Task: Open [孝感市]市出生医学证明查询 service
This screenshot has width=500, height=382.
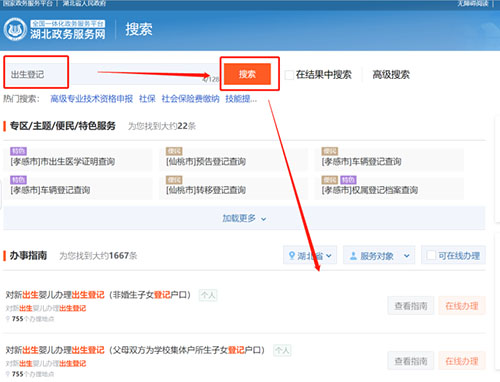Action: (x=63, y=162)
